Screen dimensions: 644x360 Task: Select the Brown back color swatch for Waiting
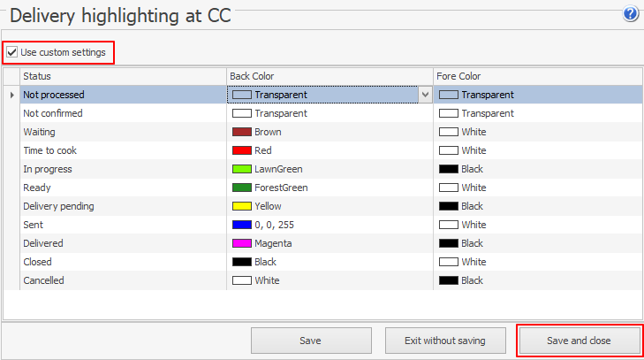242,132
